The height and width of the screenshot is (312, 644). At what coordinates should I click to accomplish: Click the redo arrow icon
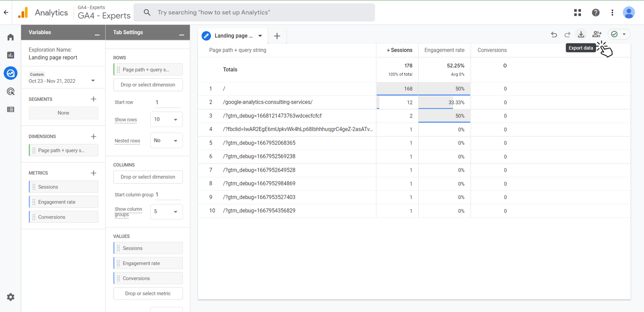pyautogui.click(x=568, y=35)
